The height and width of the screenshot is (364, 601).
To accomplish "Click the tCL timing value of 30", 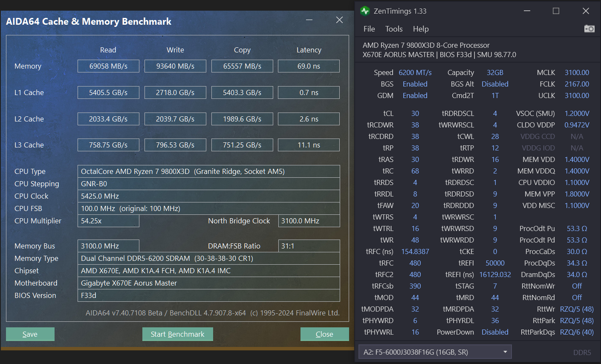I will (415, 113).
